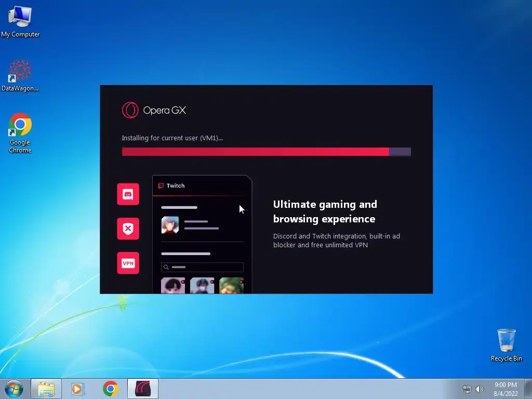Click the network tray icon
This screenshot has width=532, height=399.
pos(467,389)
